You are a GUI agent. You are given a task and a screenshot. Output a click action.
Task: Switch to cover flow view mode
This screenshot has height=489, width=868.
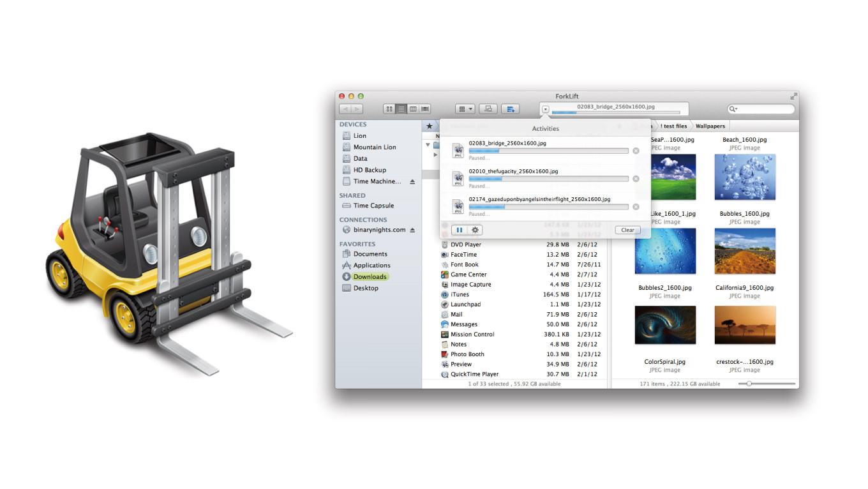coord(425,109)
